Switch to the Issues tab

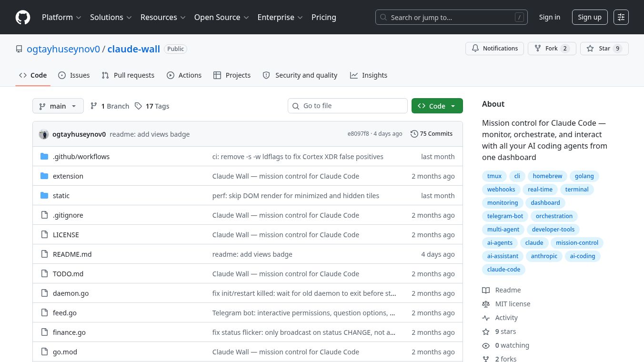[74, 75]
